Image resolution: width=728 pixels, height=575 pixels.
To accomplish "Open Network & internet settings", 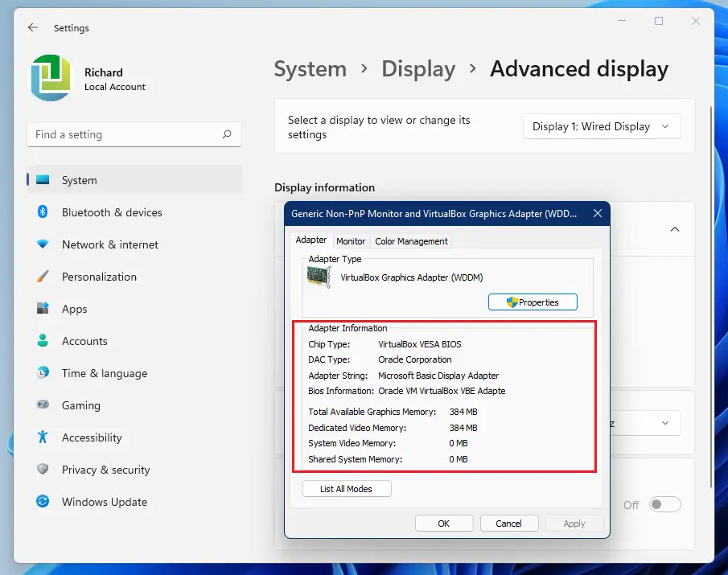I will (134, 244).
